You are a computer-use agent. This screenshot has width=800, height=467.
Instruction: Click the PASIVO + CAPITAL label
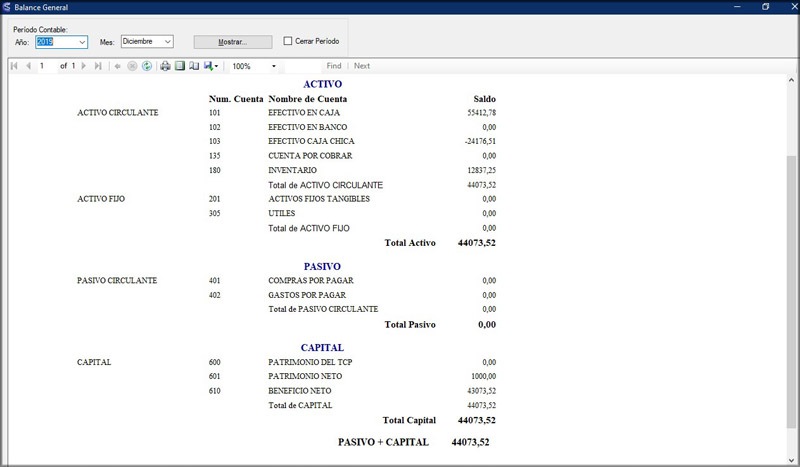(x=383, y=443)
